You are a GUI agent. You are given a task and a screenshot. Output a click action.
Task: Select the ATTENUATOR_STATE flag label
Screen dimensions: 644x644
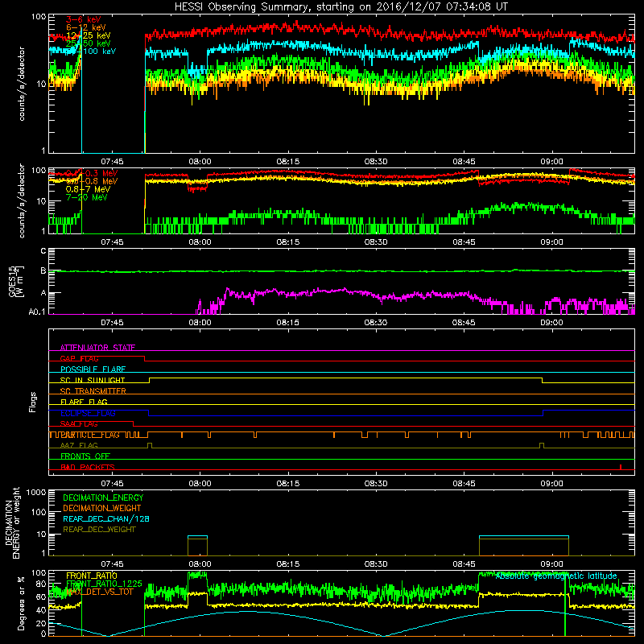tap(97, 348)
